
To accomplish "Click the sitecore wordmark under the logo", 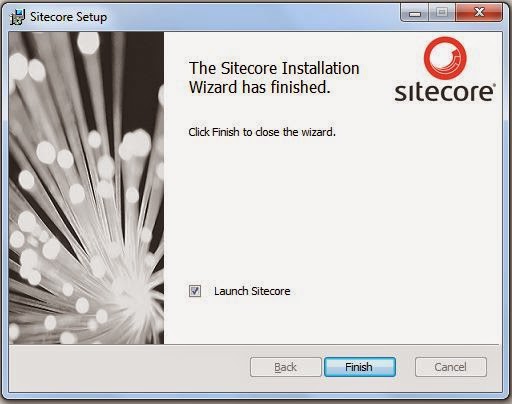I will tap(443, 92).
